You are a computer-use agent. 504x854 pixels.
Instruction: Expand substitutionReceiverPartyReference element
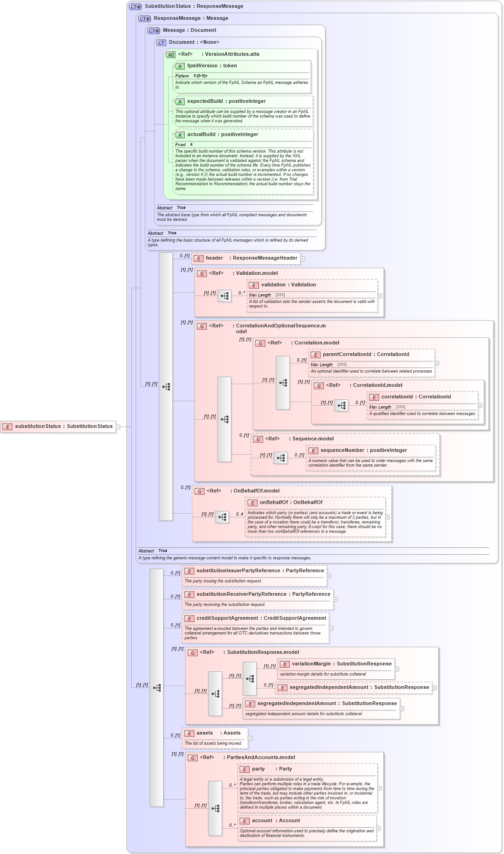[x=335, y=599]
